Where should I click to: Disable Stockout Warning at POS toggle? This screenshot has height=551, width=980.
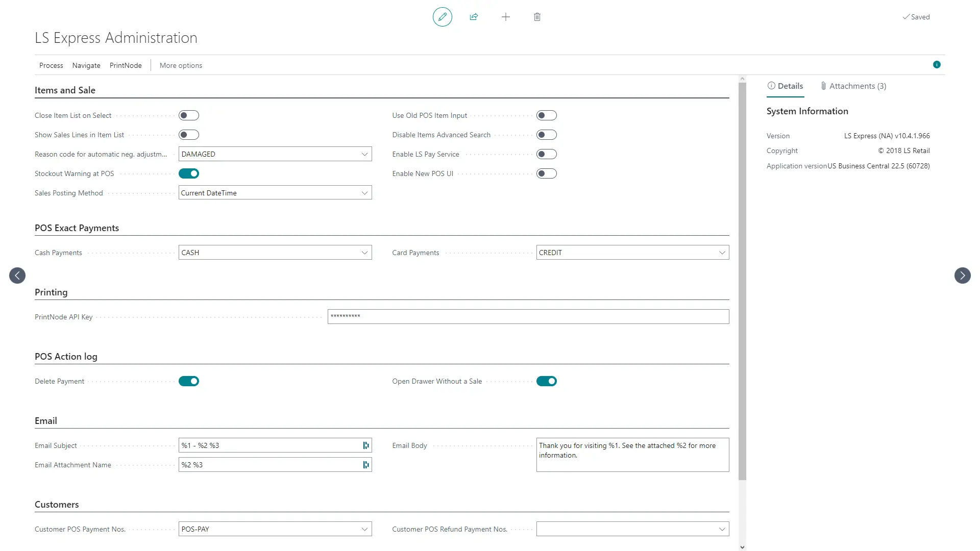pyautogui.click(x=189, y=173)
